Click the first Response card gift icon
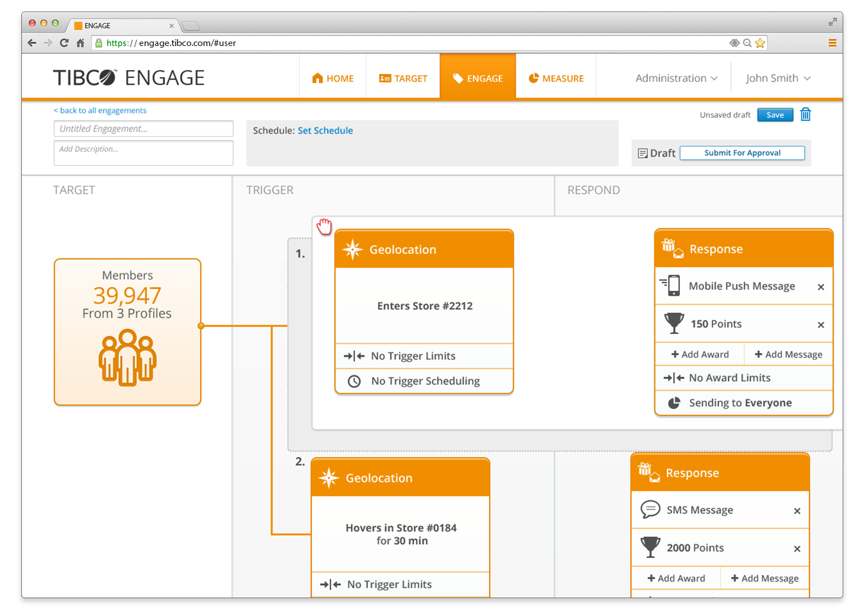The image size is (864, 616). 673,248
